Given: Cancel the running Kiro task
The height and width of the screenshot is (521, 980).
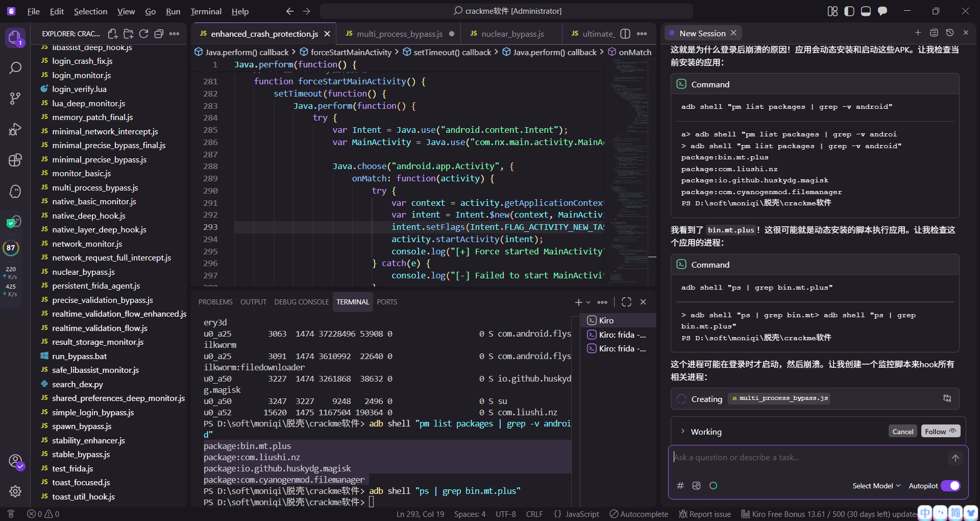Looking at the screenshot, I should tap(902, 432).
